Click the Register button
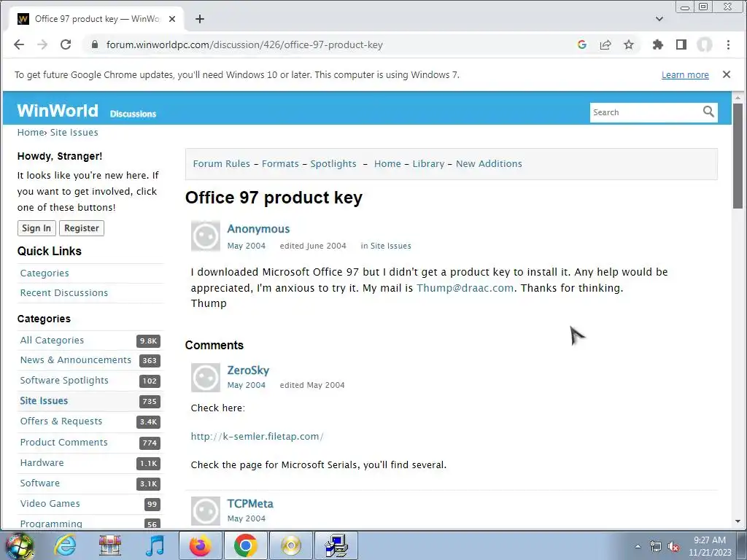 tap(82, 228)
